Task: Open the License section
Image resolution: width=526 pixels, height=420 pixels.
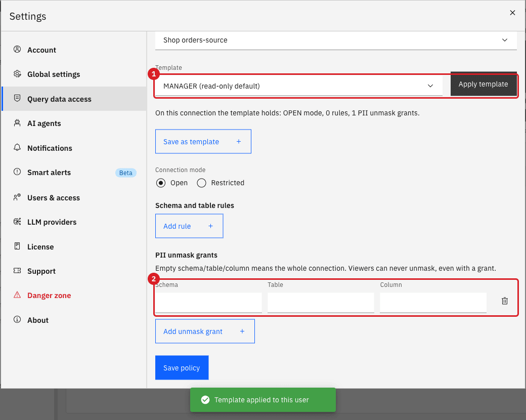Action: tap(74, 246)
